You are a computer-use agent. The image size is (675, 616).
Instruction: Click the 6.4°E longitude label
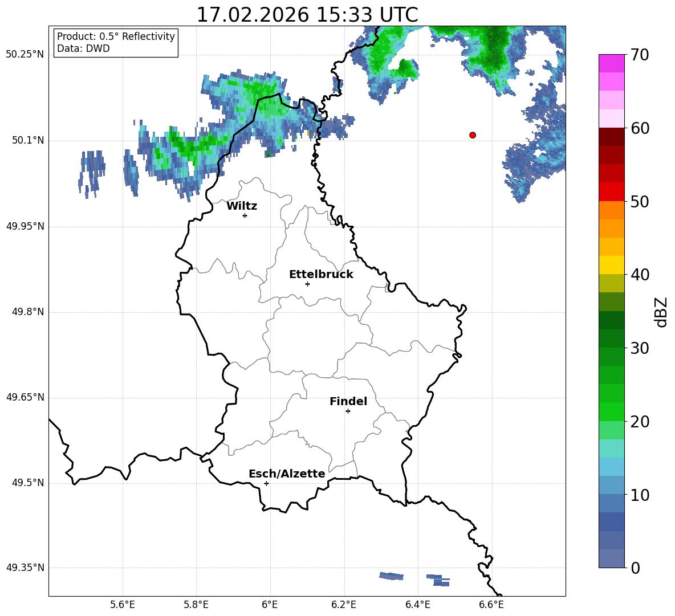[417, 605]
